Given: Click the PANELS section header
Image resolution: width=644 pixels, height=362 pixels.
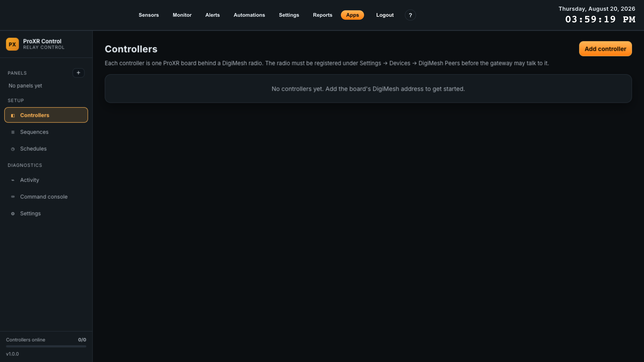Looking at the screenshot, I should 17,73.
